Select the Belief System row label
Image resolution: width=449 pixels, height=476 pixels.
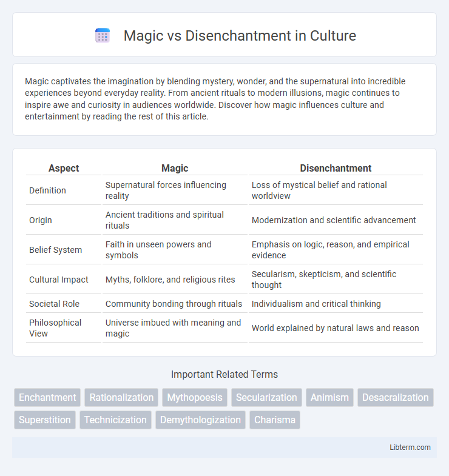click(56, 250)
